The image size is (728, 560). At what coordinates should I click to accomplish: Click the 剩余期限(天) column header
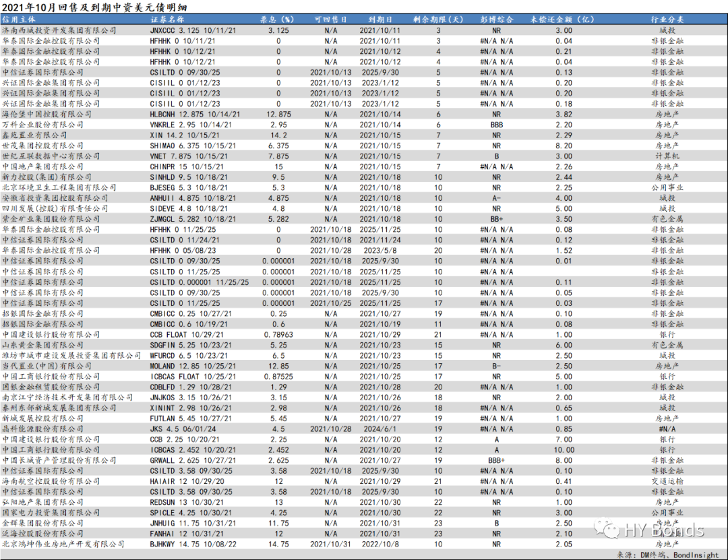coord(438,20)
